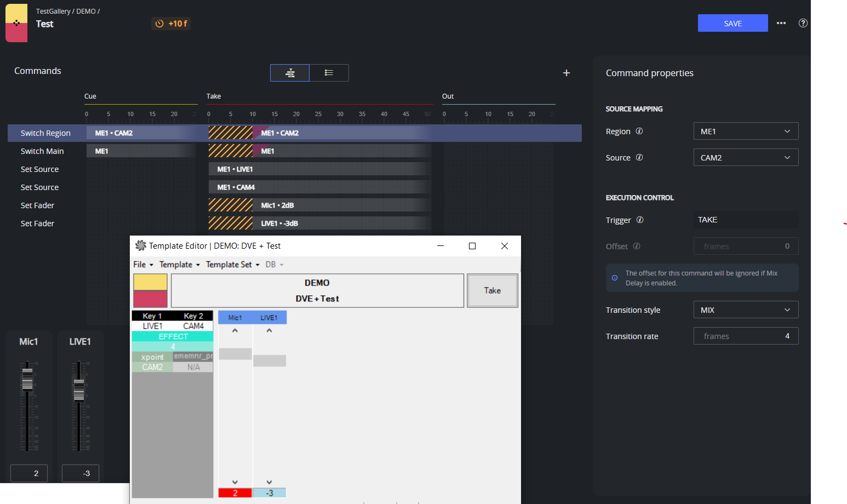This screenshot has height=504, width=847.
Task: Click the Region info icon
Action: 639,131
